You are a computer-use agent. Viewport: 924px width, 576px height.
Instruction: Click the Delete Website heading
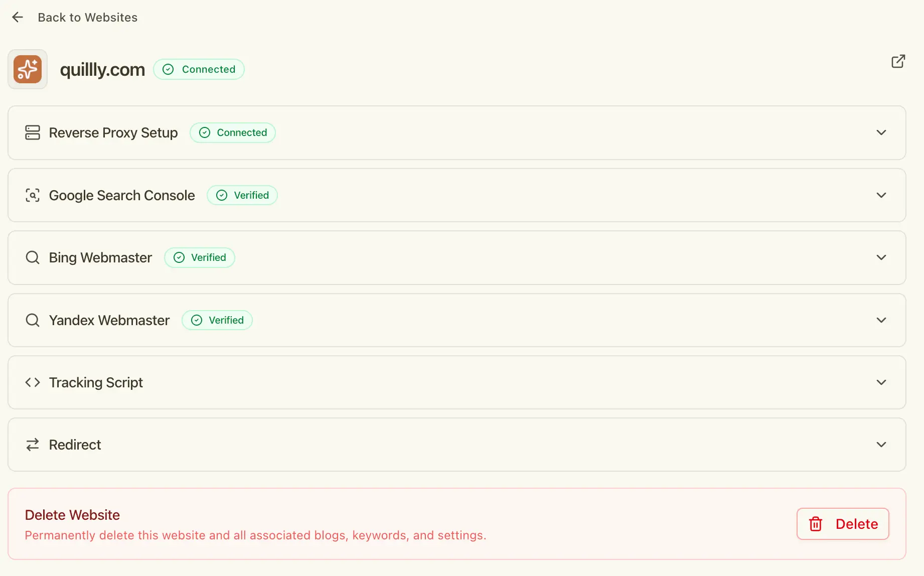[x=72, y=515]
